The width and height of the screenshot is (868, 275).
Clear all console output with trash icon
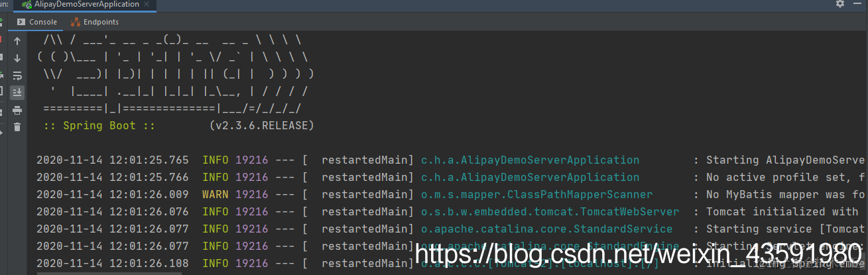pos(17,127)
